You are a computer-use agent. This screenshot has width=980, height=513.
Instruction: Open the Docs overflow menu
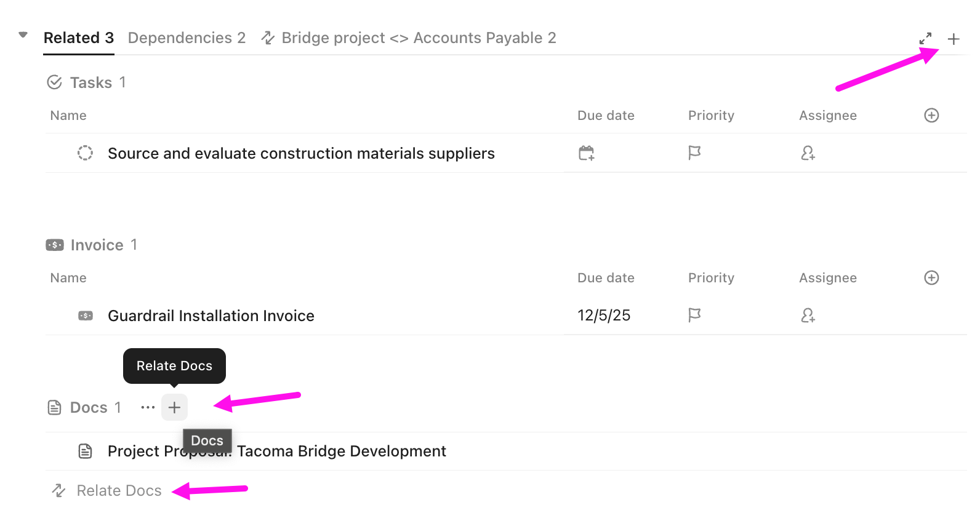[x=147, y=407]
